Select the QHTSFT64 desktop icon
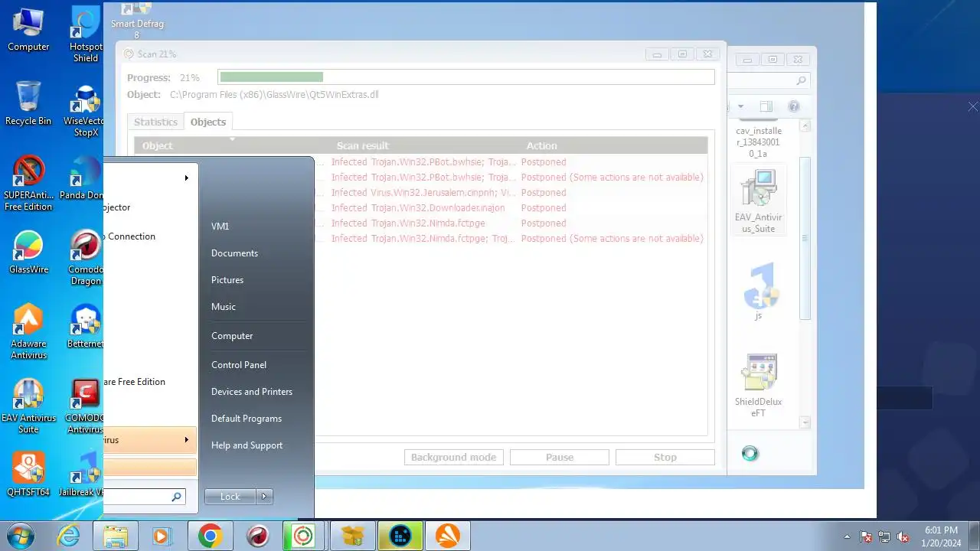 click(x=28, y=475)
